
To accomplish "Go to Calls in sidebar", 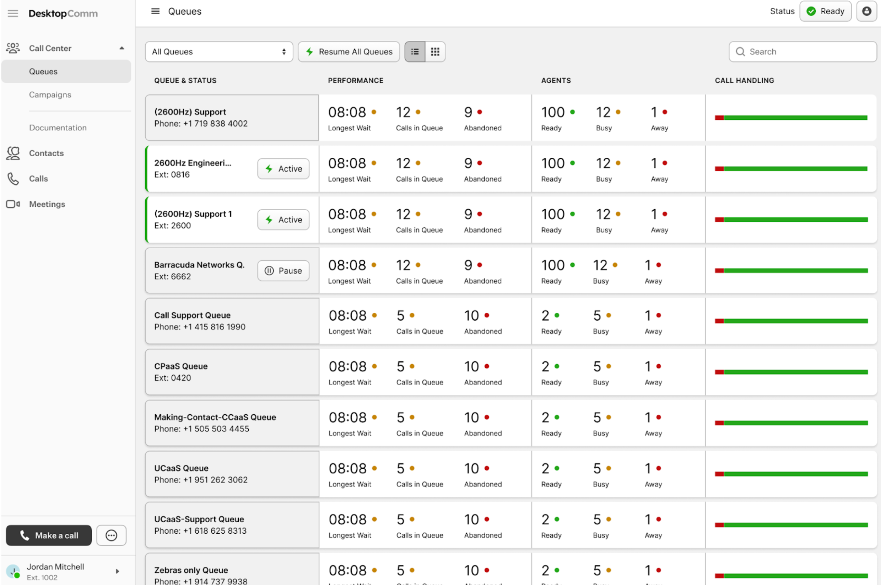I will coord(38,178).
